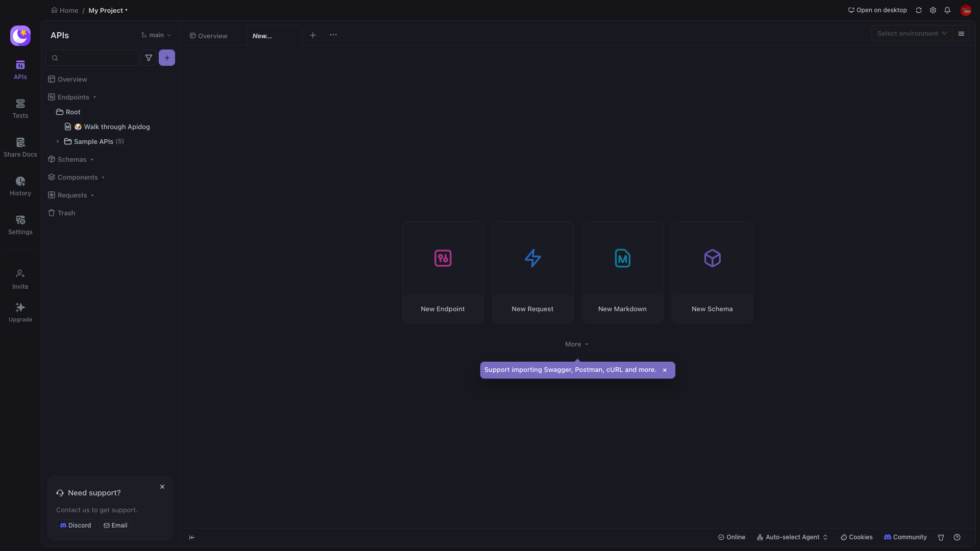Select the New Endpoint card
This screenshot has width=980, height=551.
[x=443, y=272]
